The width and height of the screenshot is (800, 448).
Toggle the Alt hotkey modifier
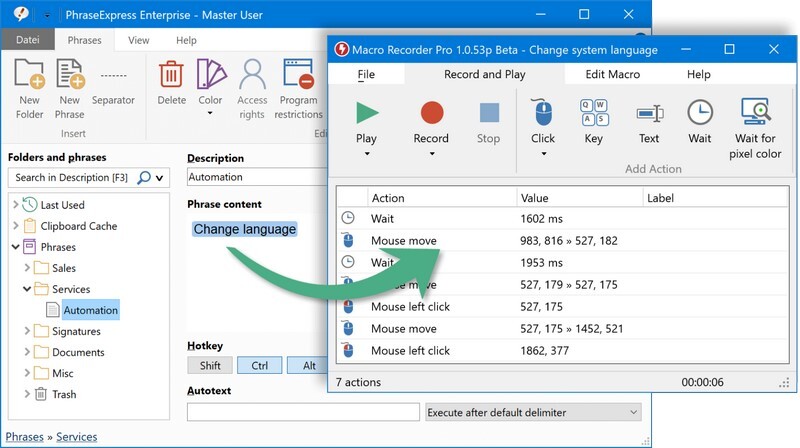pos(309,366)
